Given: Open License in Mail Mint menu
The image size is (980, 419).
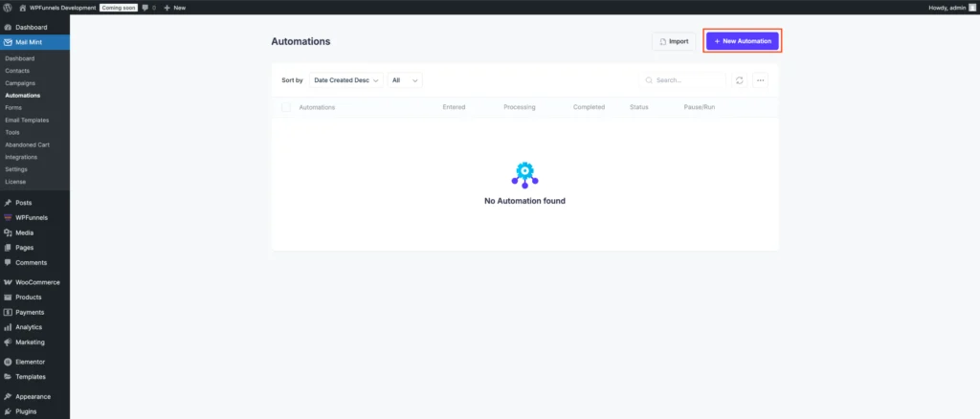Looking at the screenshot, I should [x=15, y=182].
